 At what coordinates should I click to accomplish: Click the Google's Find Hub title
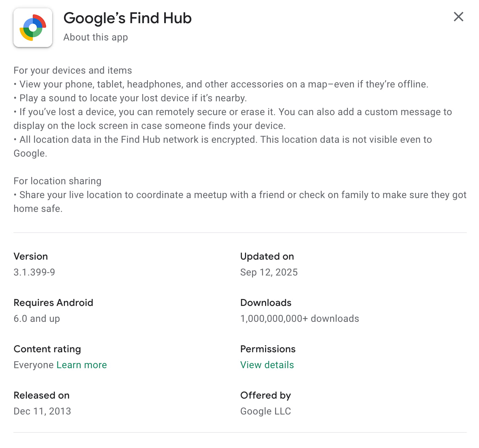(128, 18)
